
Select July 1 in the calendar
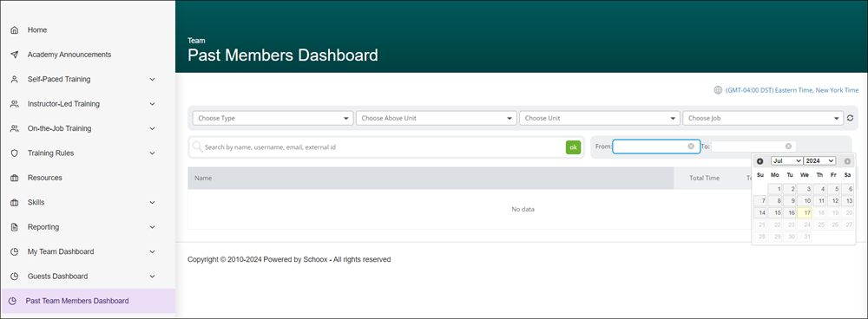(775, 189)
